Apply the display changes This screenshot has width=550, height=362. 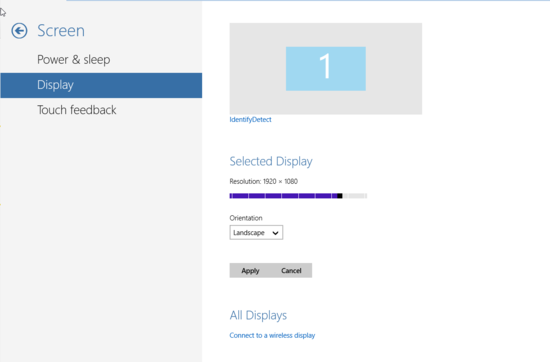pyautogui.click(x=250, y=270)
